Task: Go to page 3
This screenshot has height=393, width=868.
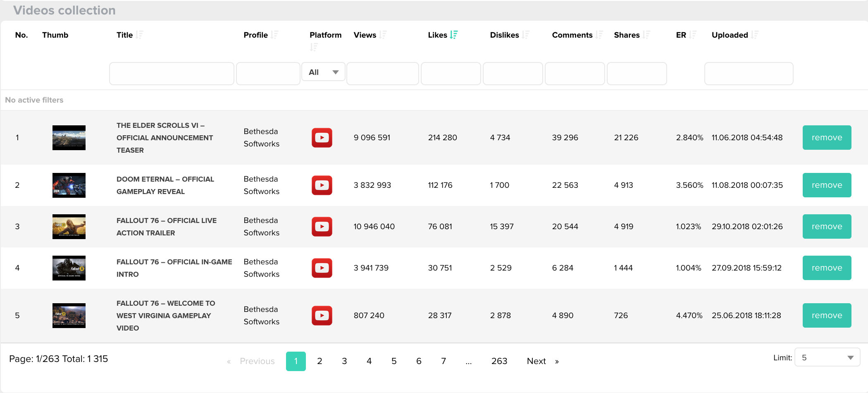Action: coord(344,361)
